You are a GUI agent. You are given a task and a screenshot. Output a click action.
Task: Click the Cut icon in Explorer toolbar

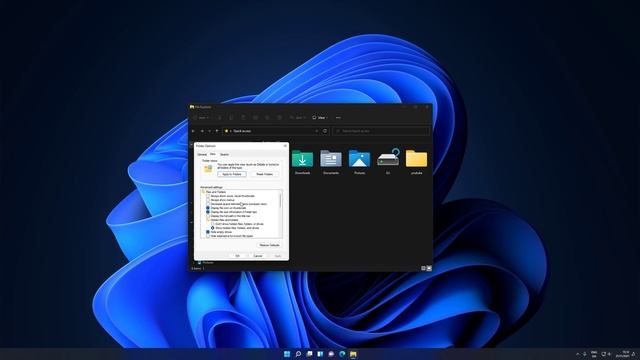pyautogui.click(x=220, y=118)
